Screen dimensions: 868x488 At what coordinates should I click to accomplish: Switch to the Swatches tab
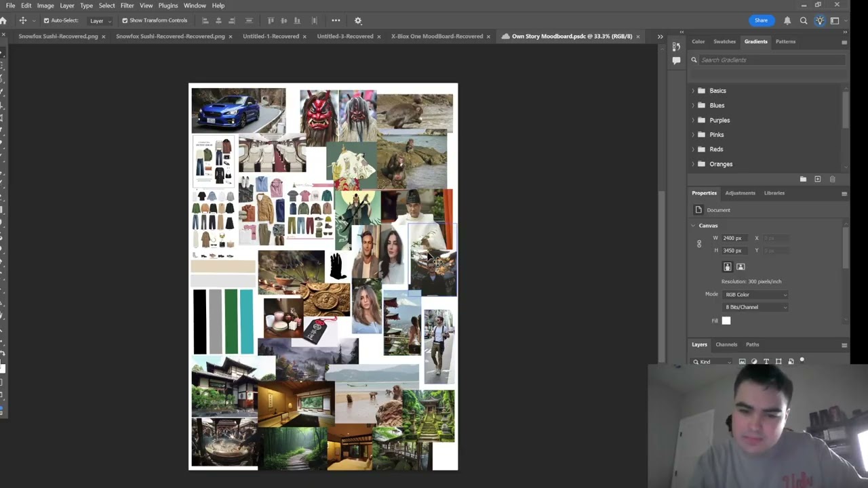coord(724,41)
